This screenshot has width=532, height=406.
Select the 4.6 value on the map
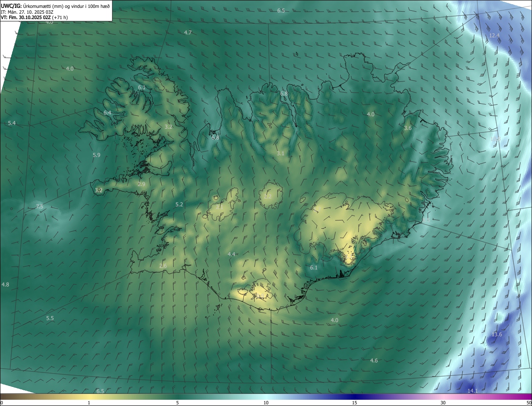pos(374,361)
